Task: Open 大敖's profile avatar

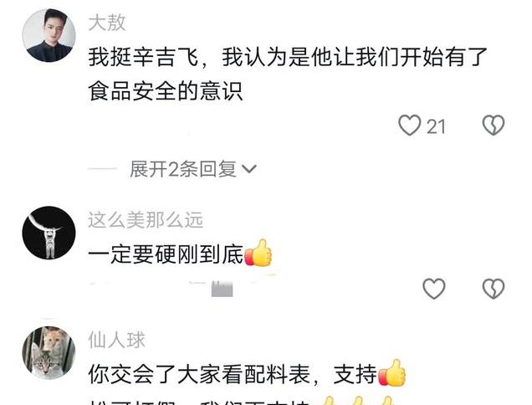Action: point(49,35)
